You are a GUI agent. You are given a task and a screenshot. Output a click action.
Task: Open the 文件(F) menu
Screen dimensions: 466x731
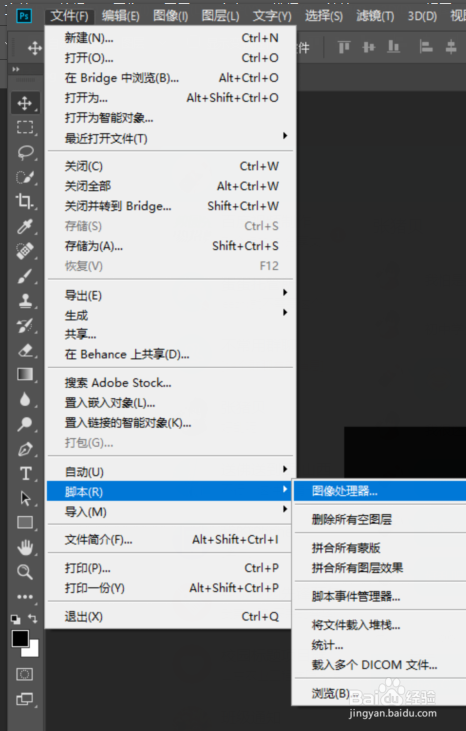pos(69,16)
